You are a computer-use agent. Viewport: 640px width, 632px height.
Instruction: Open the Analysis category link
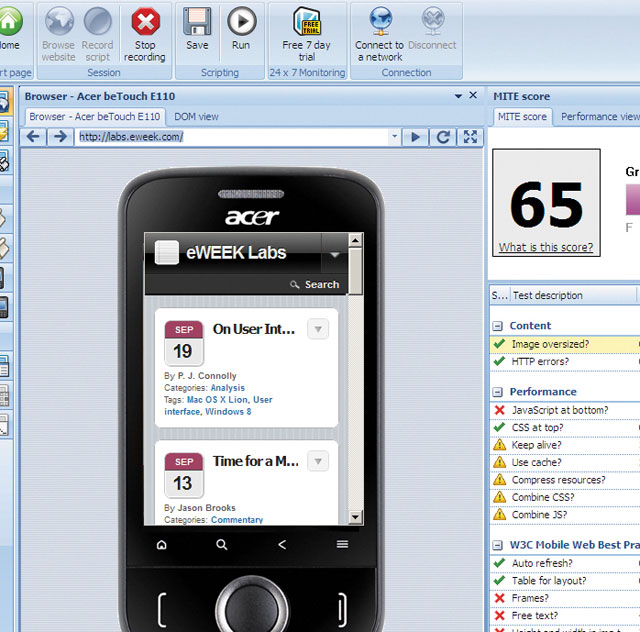point(228,388)
